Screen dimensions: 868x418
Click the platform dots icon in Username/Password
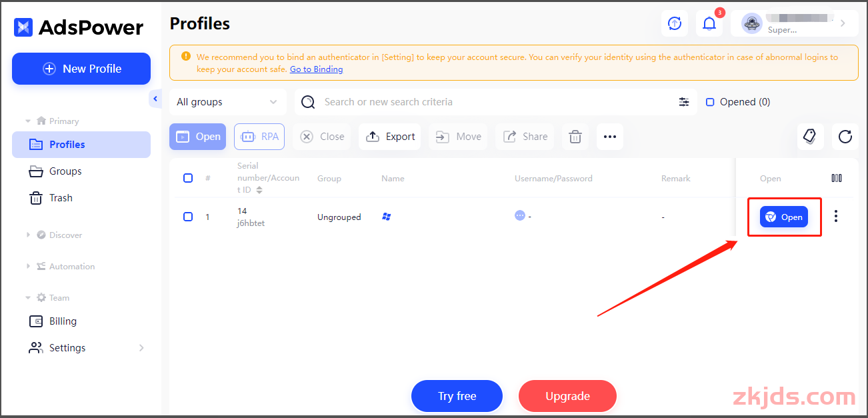(520, 215)
